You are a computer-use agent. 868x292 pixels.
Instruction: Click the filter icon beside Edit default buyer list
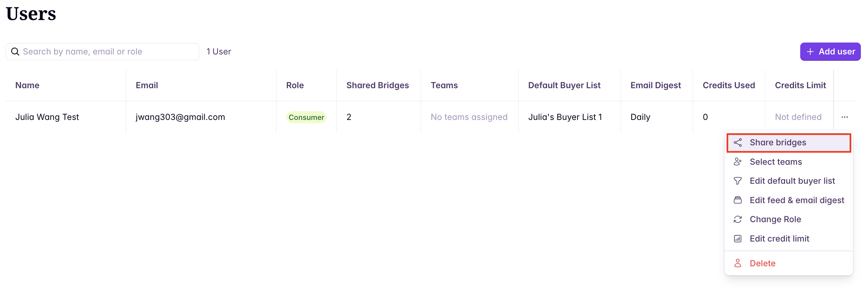(738, 181)
